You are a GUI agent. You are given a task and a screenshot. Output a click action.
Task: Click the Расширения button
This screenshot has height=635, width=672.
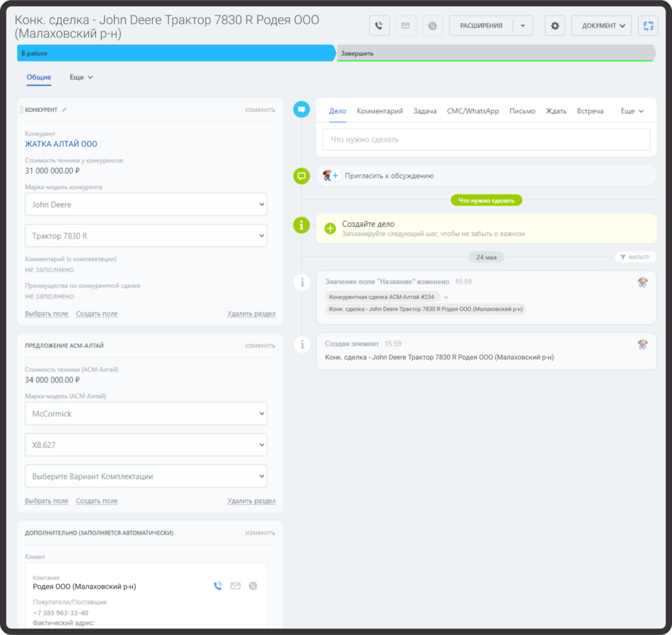point(481,26)
